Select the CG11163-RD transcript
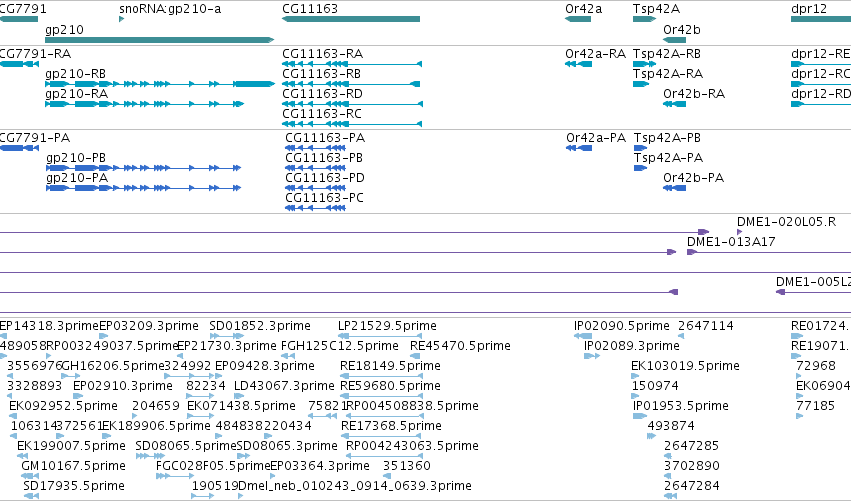This screenshot has width=851, height=501. pyautogui.click(x=352, y=104)
